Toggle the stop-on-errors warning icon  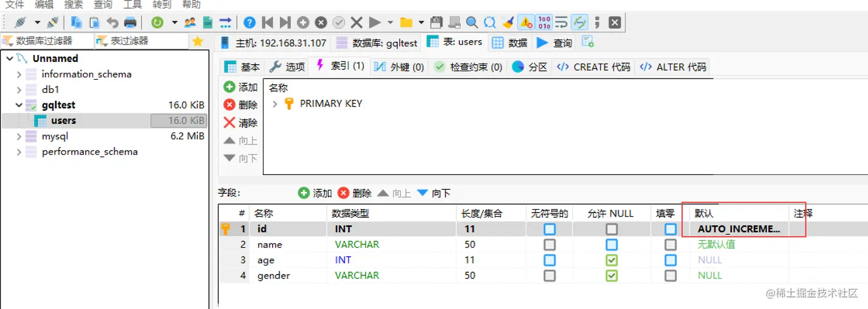526,22
